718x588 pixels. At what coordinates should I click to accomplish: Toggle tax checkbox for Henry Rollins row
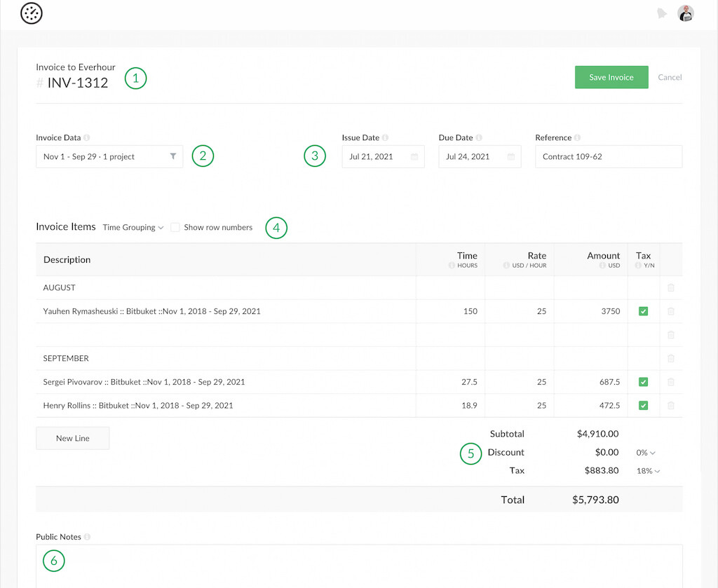pos(643,406)
